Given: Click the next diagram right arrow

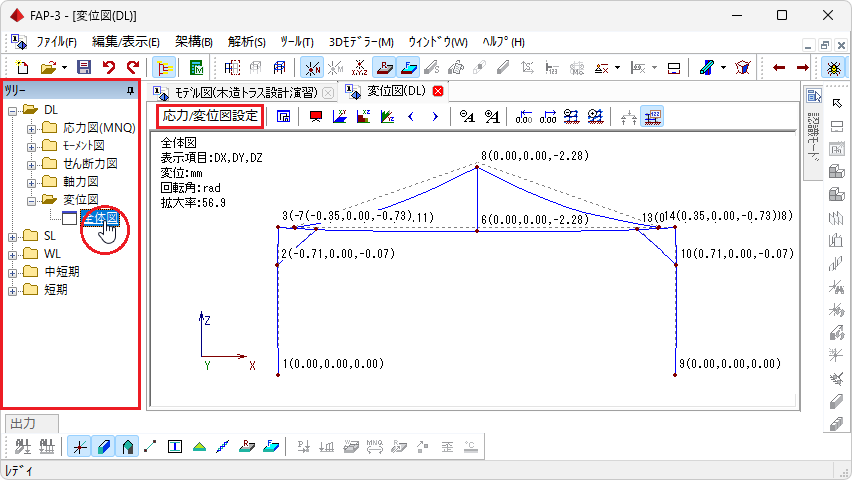Looking at the screenshot, I should click(434, 116).
